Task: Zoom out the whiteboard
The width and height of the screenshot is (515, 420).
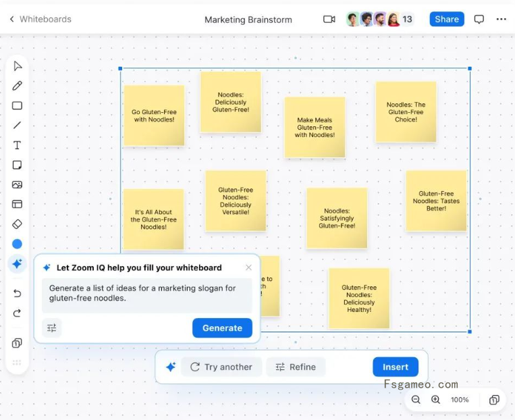Action: click(x=416, y=400)
